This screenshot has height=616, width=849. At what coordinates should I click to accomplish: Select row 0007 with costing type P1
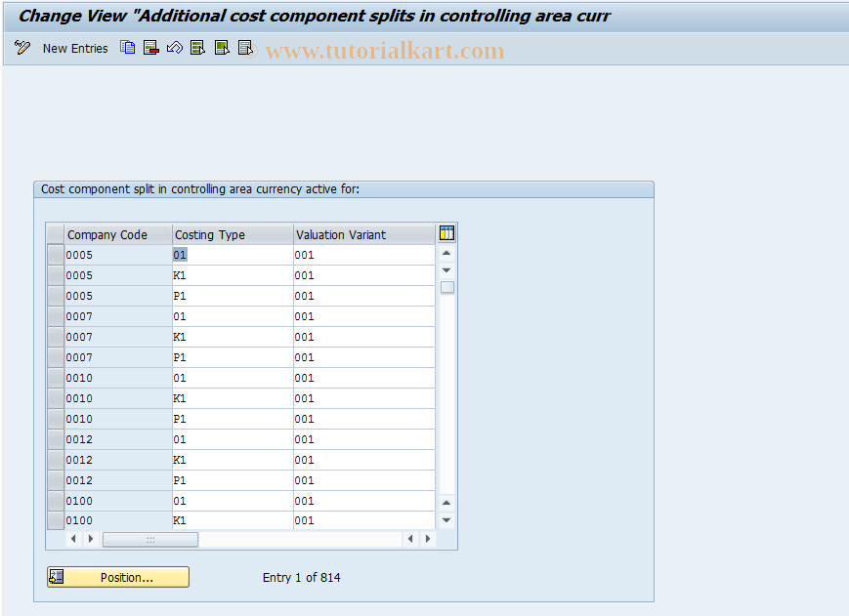coord(56,357)
